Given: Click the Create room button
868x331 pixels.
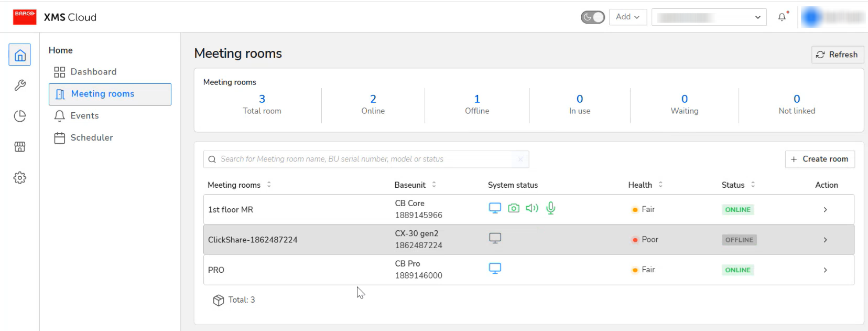Looking at the screenshot, I should pyautogui.click(x=819, y=159).
